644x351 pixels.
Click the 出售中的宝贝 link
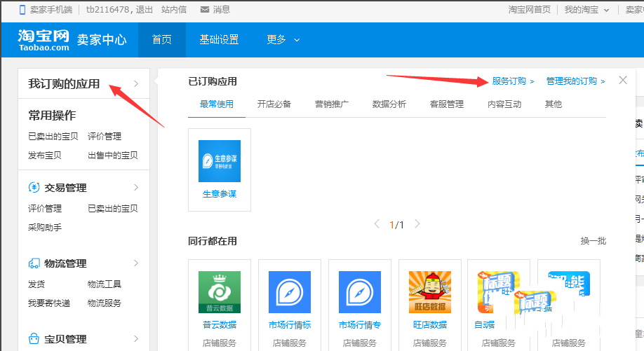tap(112, 156)
